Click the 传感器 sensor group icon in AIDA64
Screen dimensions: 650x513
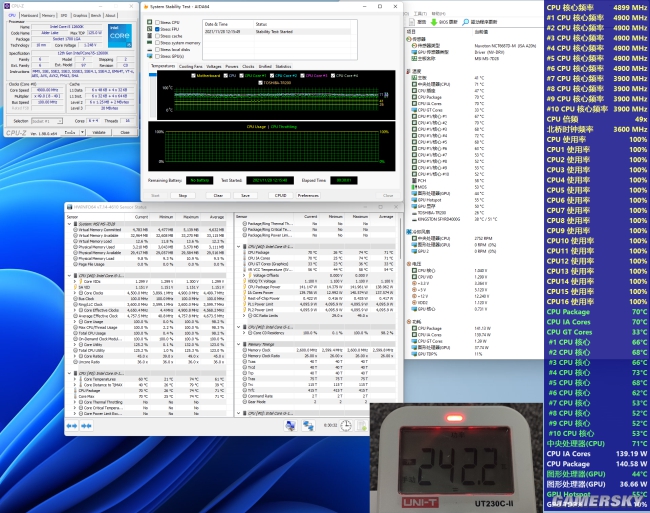409,39
